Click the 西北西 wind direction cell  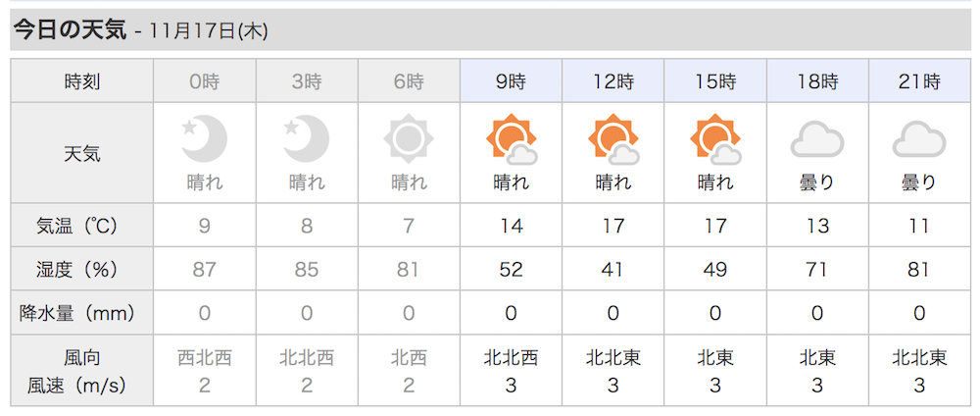205,358
